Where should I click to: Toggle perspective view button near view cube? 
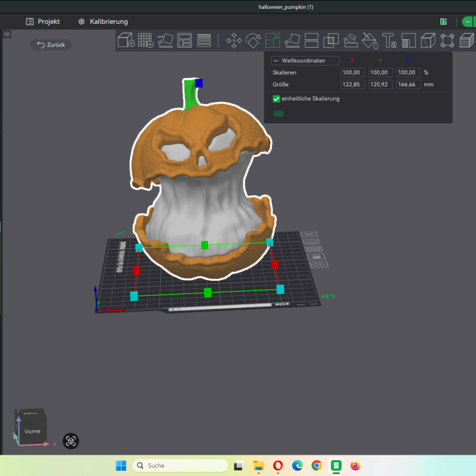[x=71, y=441]
